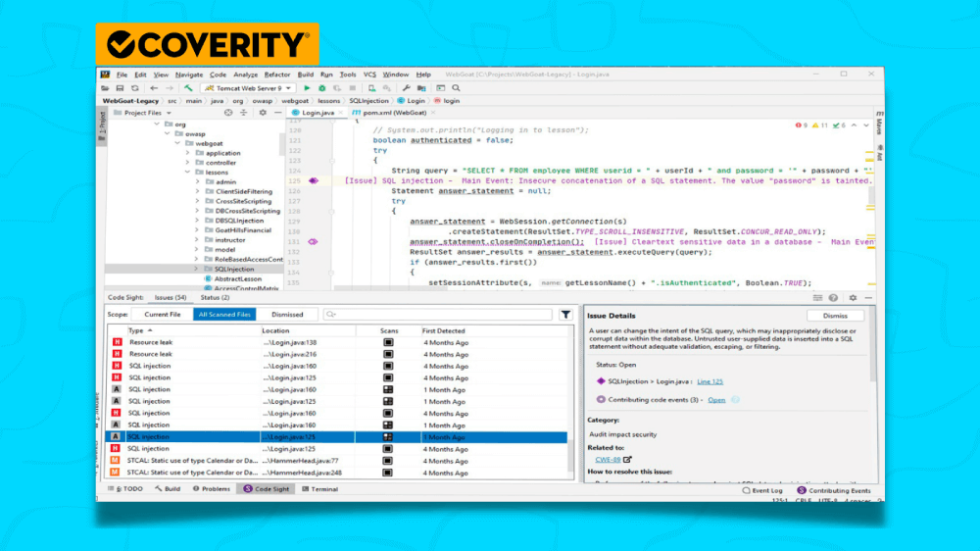
Task: Click the Issue Details vertical scrollbar
Action: [x=872, y=344]
